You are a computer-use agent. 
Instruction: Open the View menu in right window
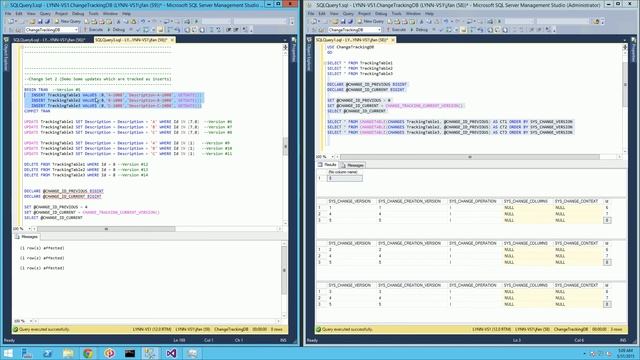[334, 13]
